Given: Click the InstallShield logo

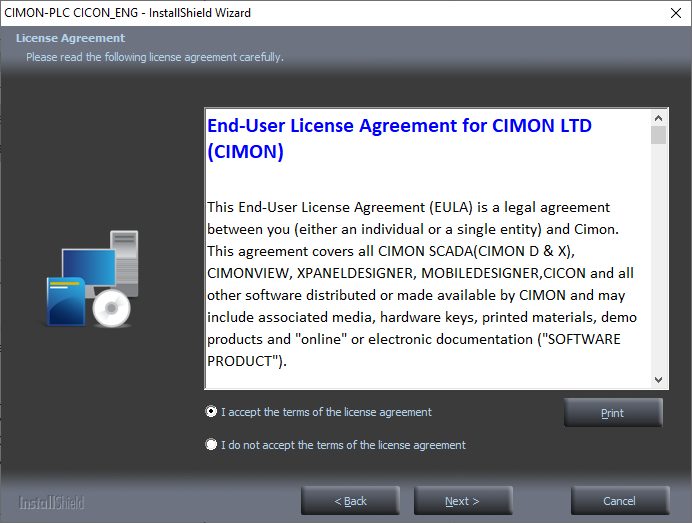Looking at the screenshot, I should coord(52,502).
